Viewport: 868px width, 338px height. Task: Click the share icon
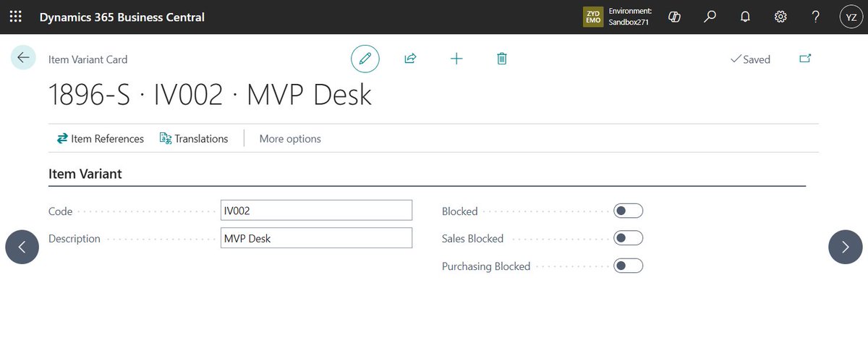(x=410, y=59)
